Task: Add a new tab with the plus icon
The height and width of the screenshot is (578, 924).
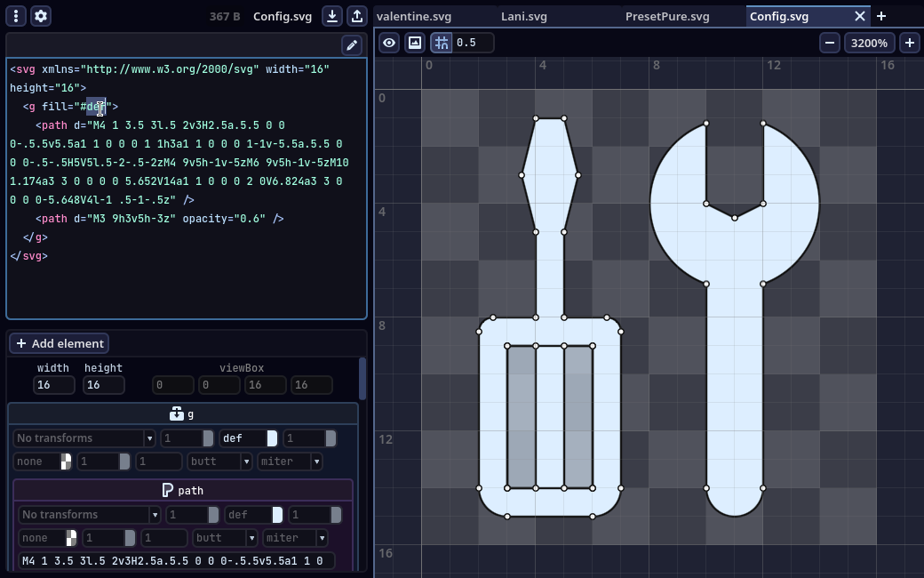Action: coord(881,16)
